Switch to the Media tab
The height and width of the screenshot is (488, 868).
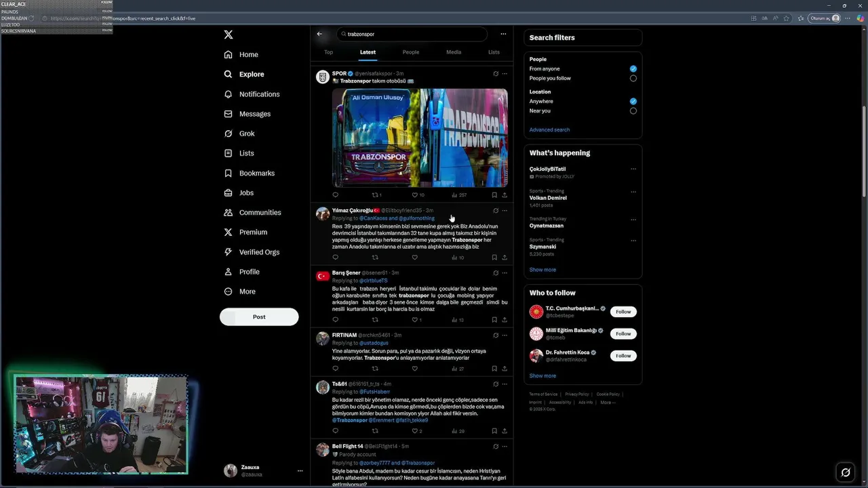pyautogui.click(x=454, y=52)
